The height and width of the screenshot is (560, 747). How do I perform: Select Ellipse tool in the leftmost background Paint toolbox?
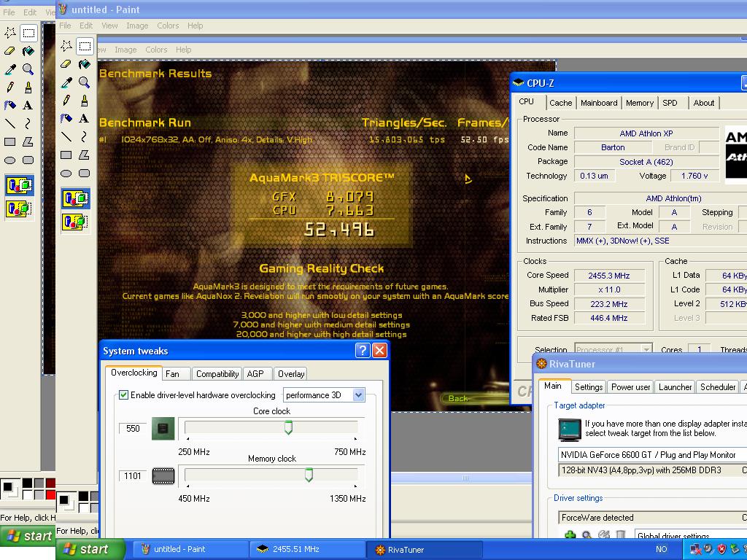[10, 160]
